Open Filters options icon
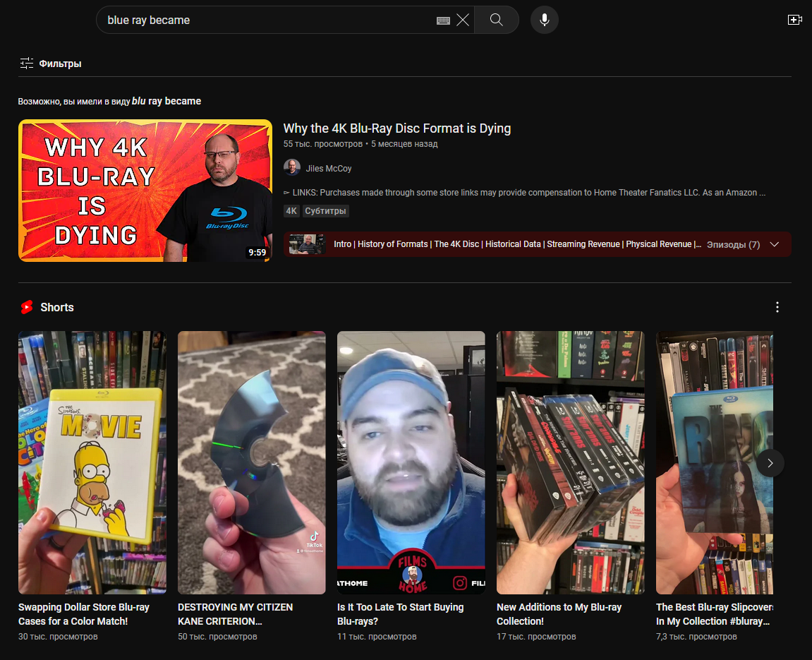This screenshot has height=660, width=812. [x=27, y=64]
